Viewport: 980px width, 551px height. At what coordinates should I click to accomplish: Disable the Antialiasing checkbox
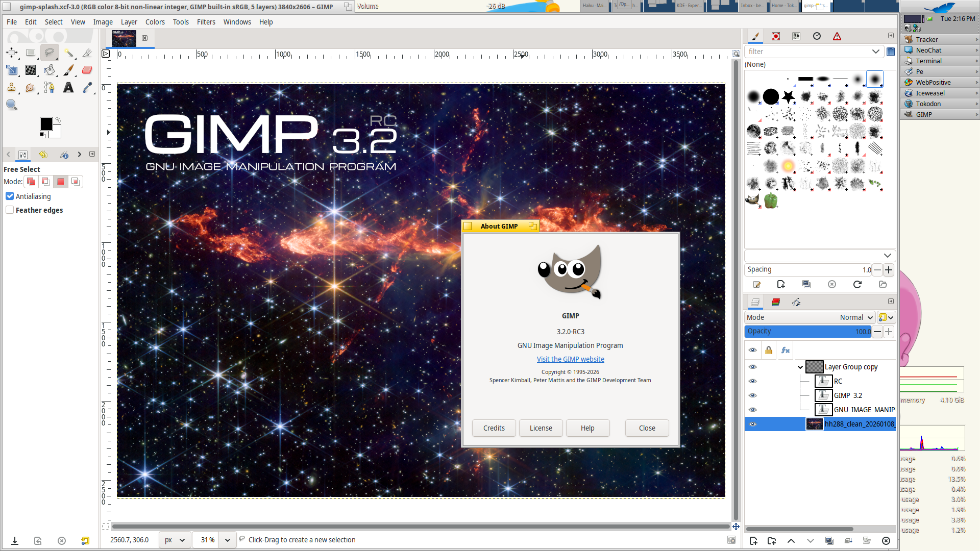point(10,196)
